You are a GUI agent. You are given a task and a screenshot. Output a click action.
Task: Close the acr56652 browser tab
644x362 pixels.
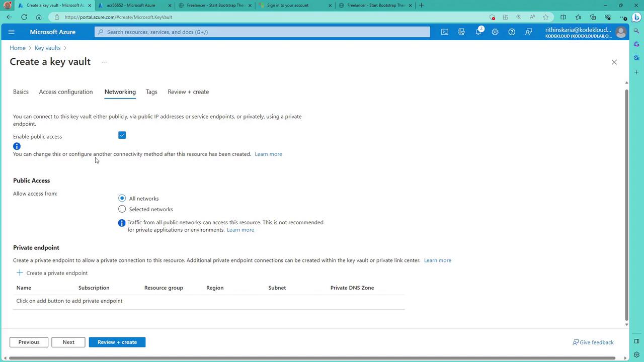pyautogui.click(x=170, y=6)
